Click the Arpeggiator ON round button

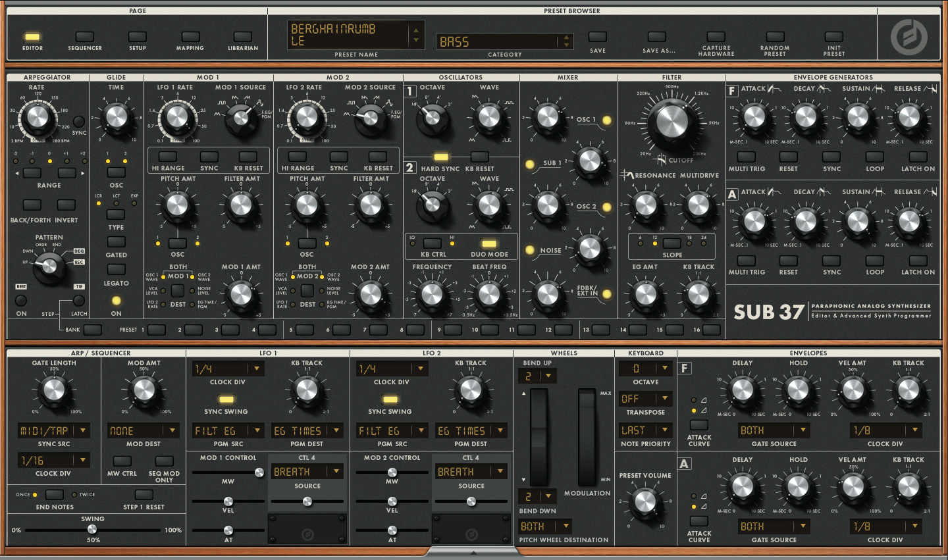click(21, 301)
